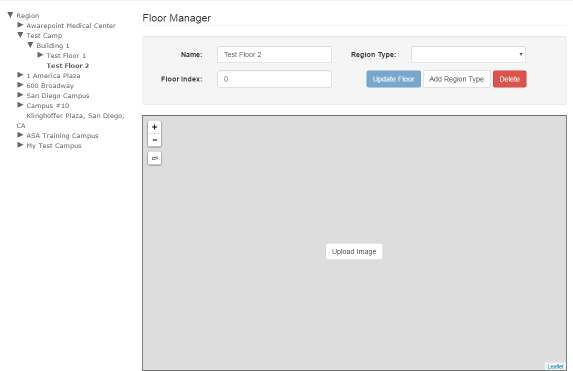Collapse the Test Camp node
The height and width of the screenshot is (371, 573).
(x=20, y=35)
